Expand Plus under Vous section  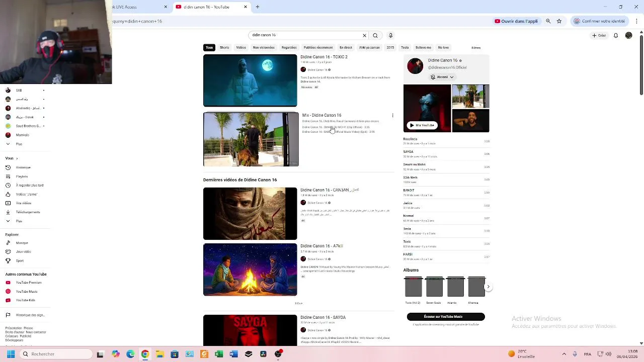tap(19, 221)
